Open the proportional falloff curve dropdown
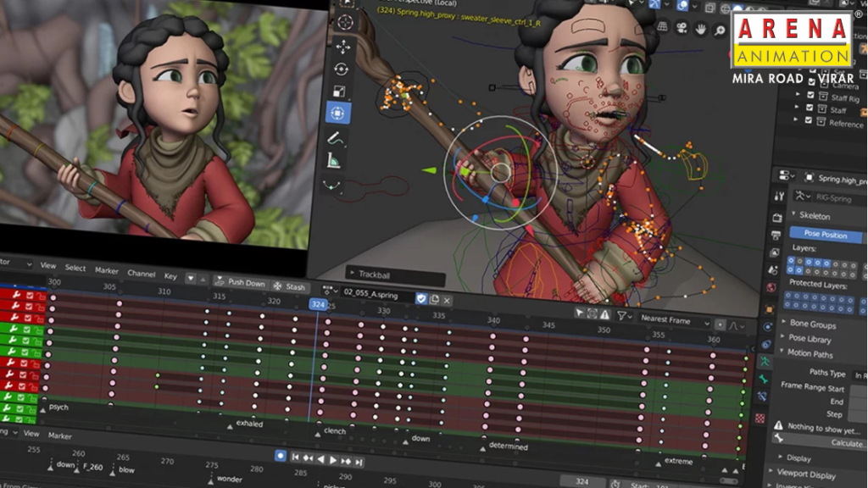The width and height of the screenshot is (868, 488). [x=735, y=325]
